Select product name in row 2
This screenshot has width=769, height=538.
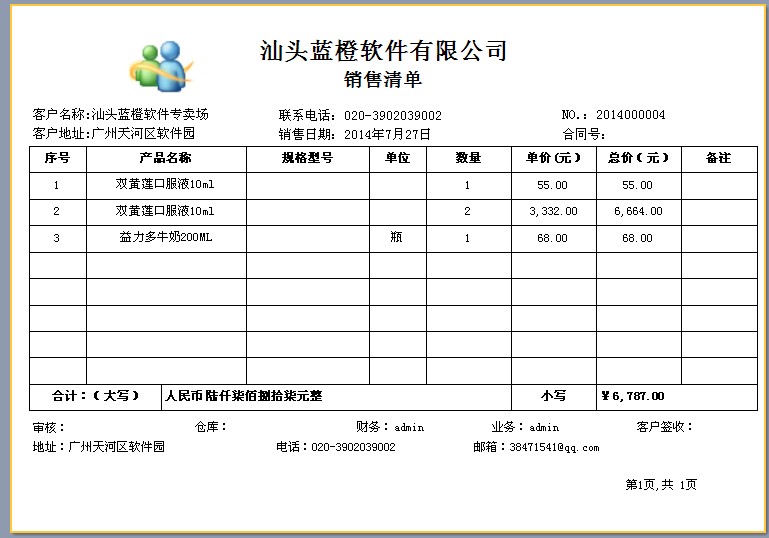tap(165, 211)
